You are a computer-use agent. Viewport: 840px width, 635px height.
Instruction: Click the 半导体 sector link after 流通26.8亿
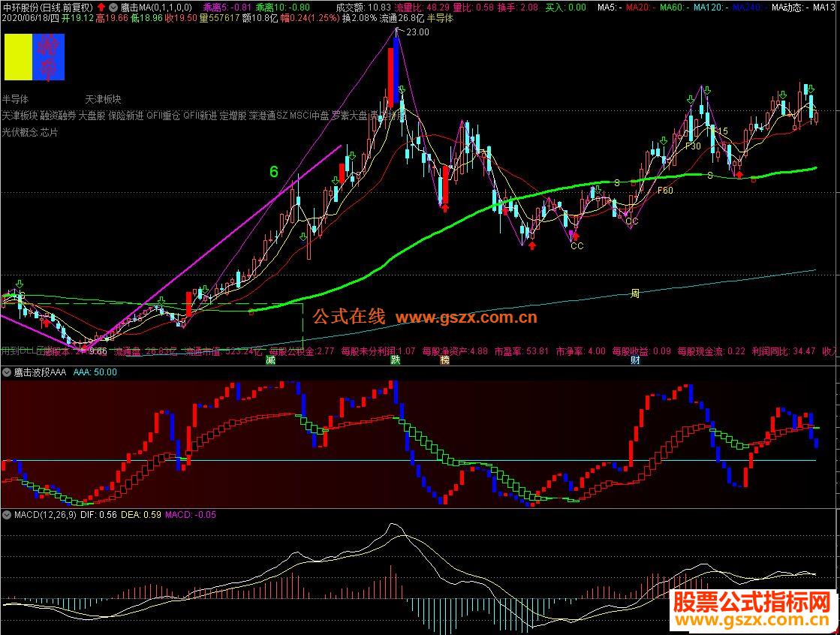pyautogui.click(x=440, y=18)
